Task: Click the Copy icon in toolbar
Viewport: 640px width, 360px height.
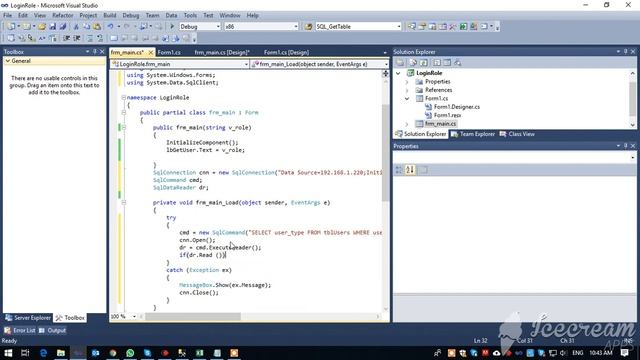Action: point(87,27)
